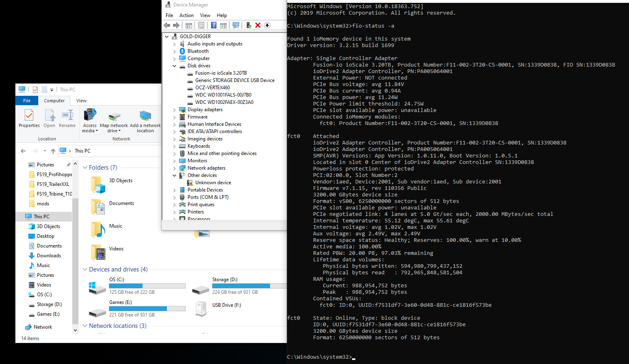Viewport: 629px width, 364px height.
Task: Switch to the View tab in Explorer
Action: pyautogui.click(x=81, y=101)
